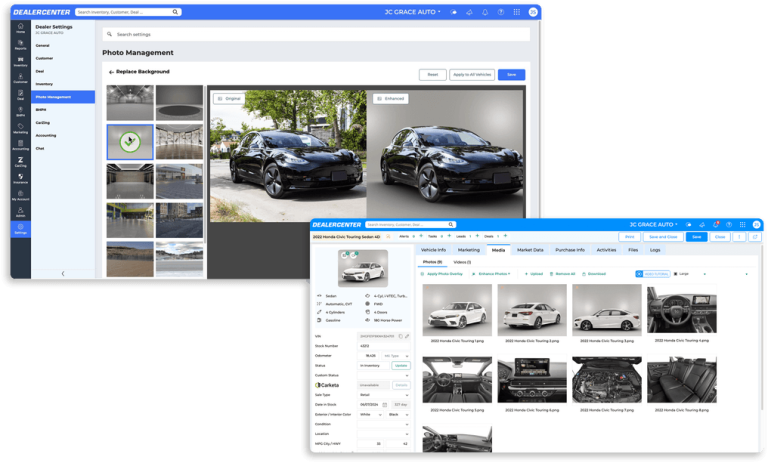Expand the JC GRACE AUTO dropdown in the settings window
This screenshot has width=768, height=463.
[x=412, y=12]
